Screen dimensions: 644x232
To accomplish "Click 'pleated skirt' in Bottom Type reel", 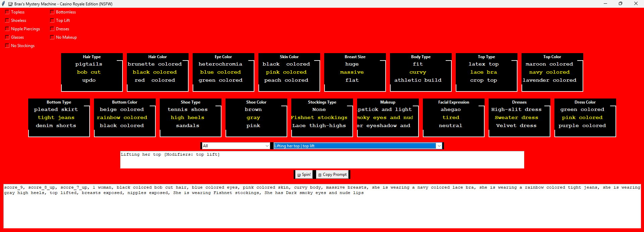I will click(56, 109).
